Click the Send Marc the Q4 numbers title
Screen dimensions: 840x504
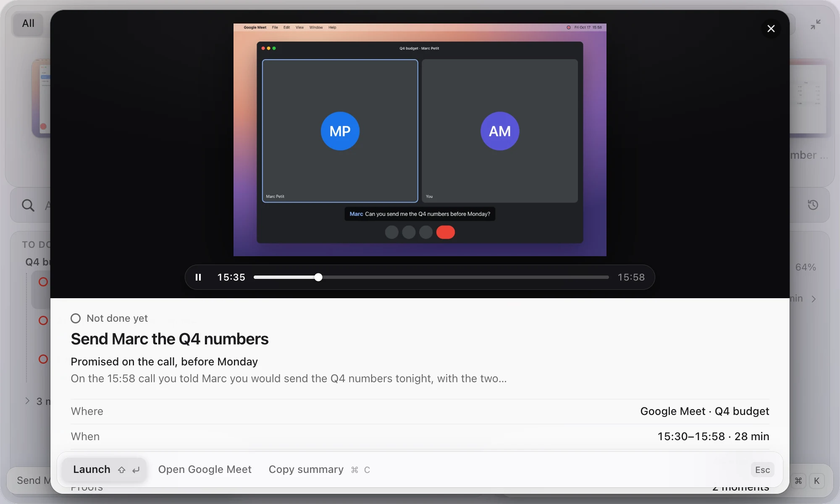170,339
